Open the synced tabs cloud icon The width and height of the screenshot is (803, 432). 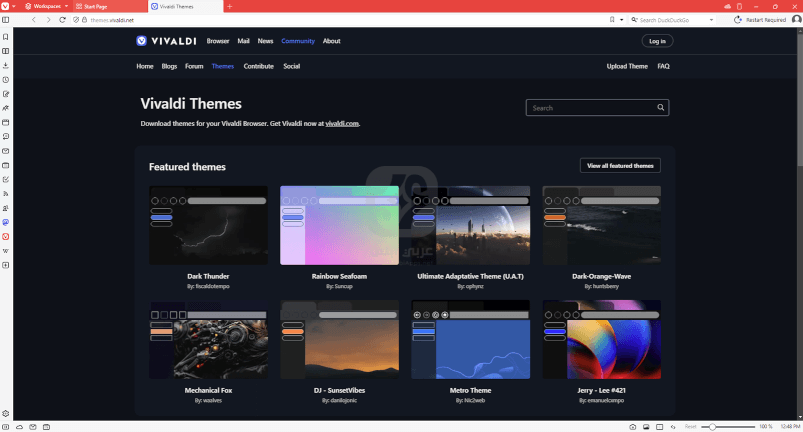click(x=727, y=6)
